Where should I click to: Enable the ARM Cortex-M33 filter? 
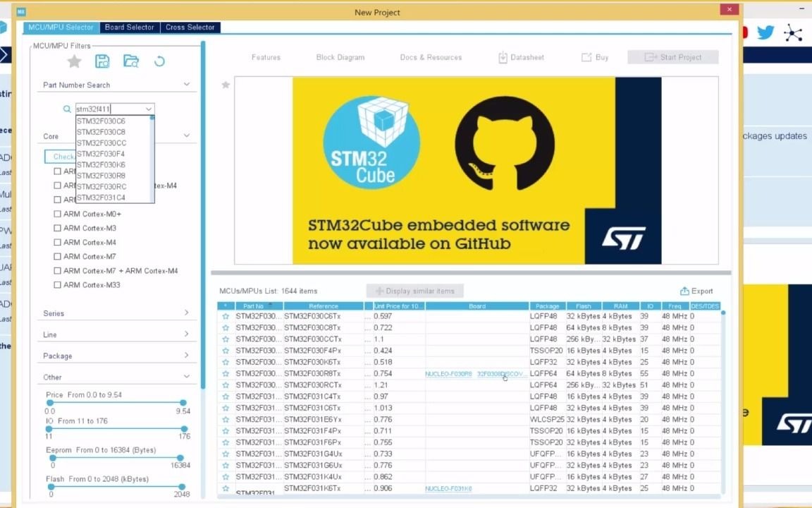click(x=57, y=284)
